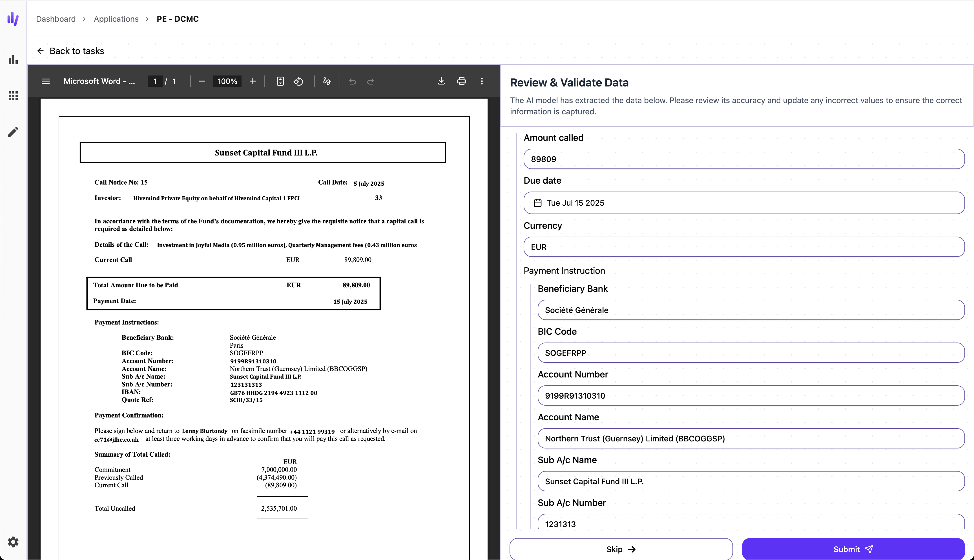Click the Amount called input field

[x=743, y=159]
